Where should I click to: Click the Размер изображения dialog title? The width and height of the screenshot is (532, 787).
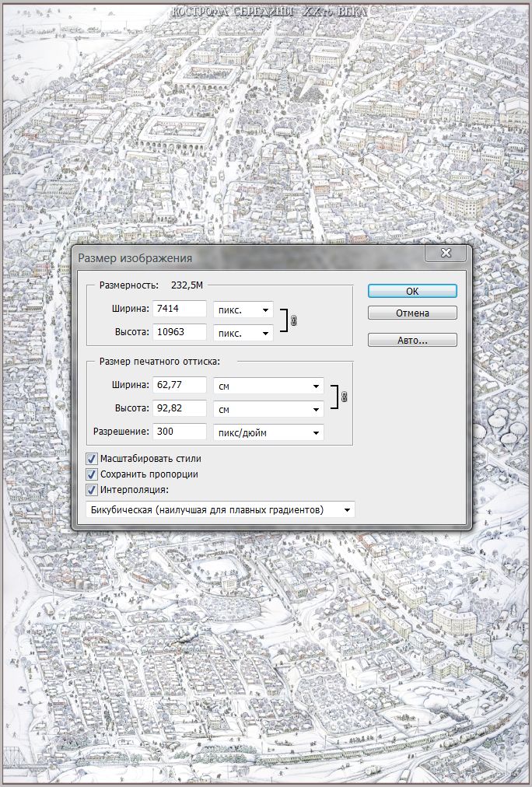(135, 258)
